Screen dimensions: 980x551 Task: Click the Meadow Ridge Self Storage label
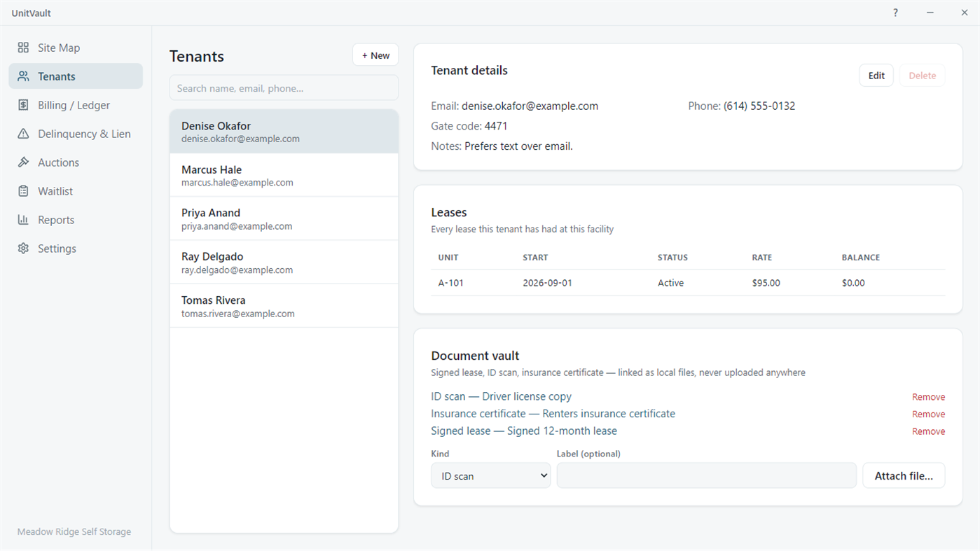(74, 531)
